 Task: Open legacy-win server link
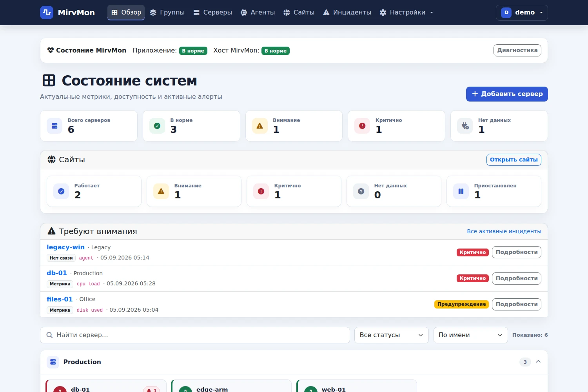[x=65, y=247]
